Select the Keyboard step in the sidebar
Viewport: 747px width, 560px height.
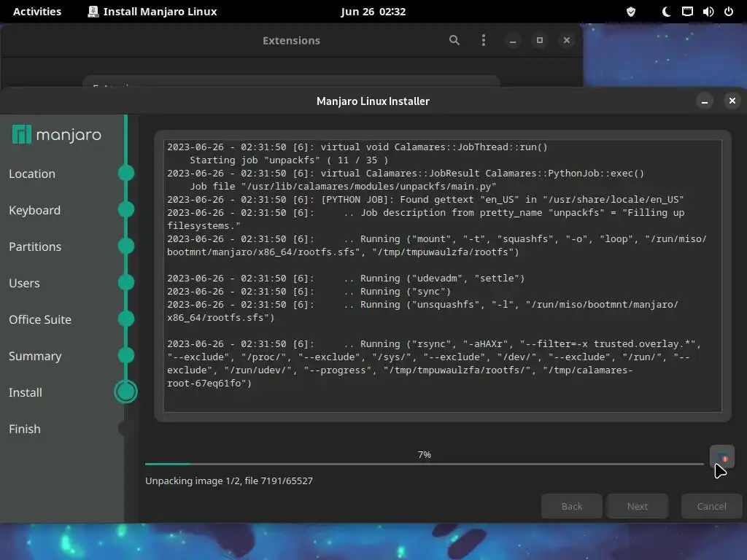click(35, 211)
